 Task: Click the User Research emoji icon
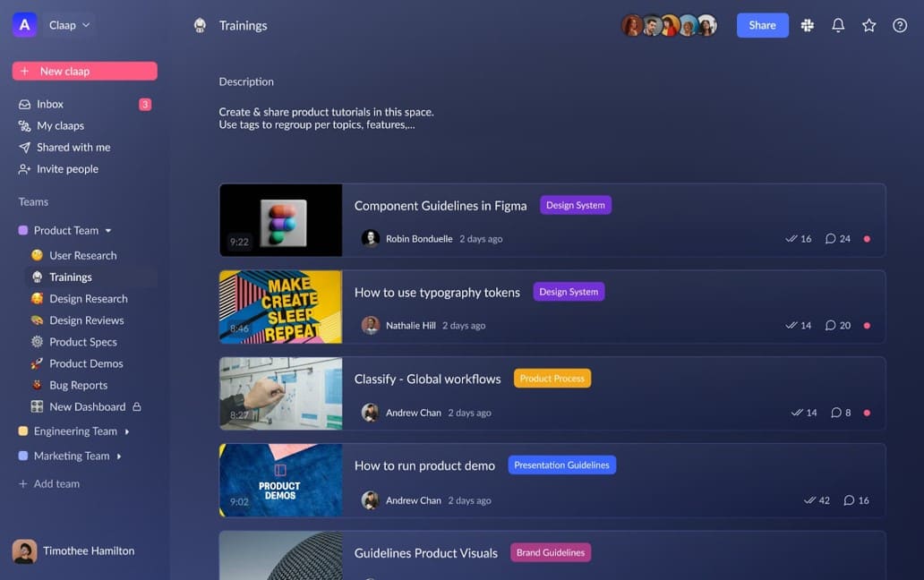(x=37, y=255)
